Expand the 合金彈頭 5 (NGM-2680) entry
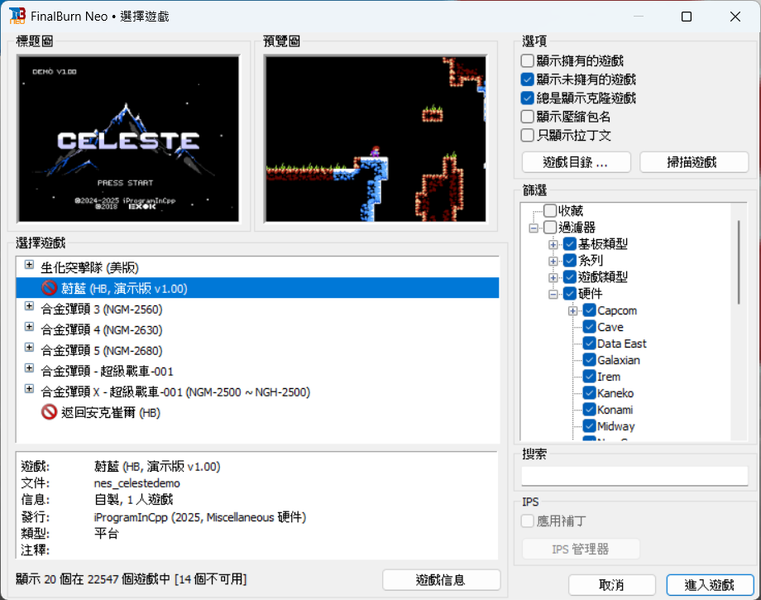761x600 pixels. 29,348
